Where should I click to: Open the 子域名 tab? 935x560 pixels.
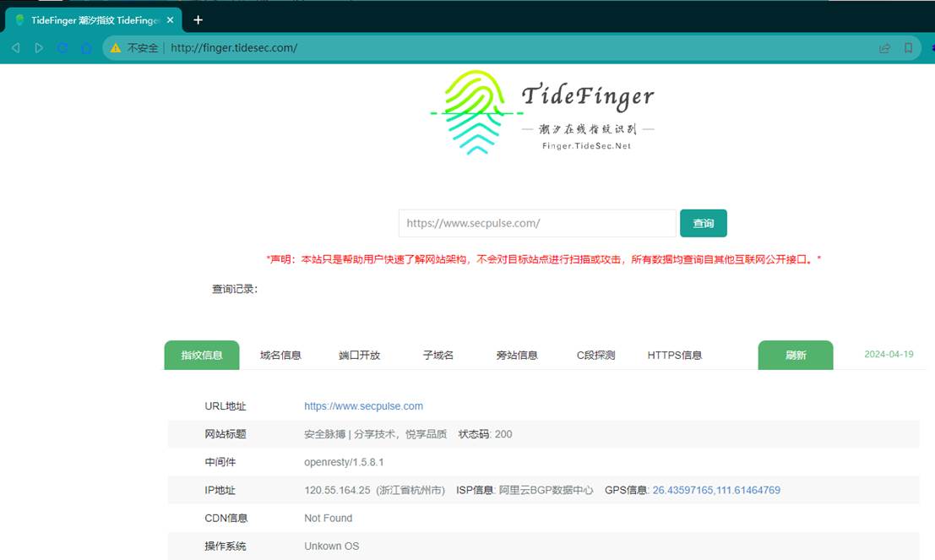[x=438, y=355]
